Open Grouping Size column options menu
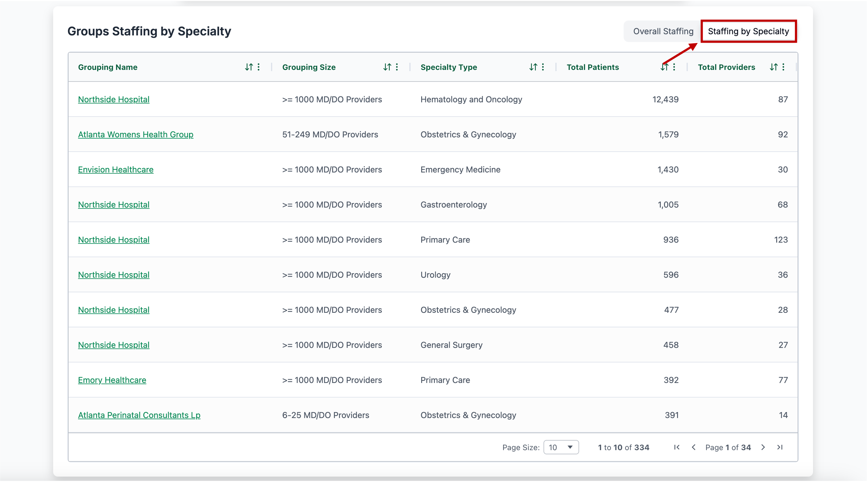868x482 pixels. click(x=397, y=67)
